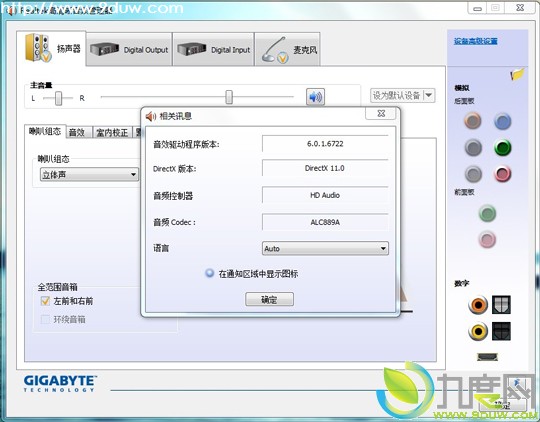Screen dimensions: 540x422
Task: Click the GIGABYTE Technology logo
Action: 60,383
